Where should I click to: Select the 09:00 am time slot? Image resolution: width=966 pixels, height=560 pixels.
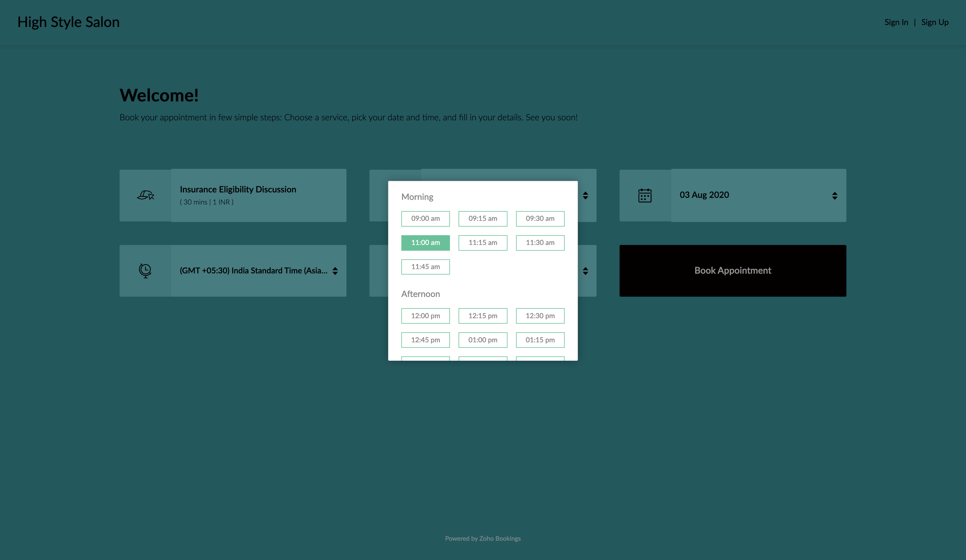pos(425,218)
